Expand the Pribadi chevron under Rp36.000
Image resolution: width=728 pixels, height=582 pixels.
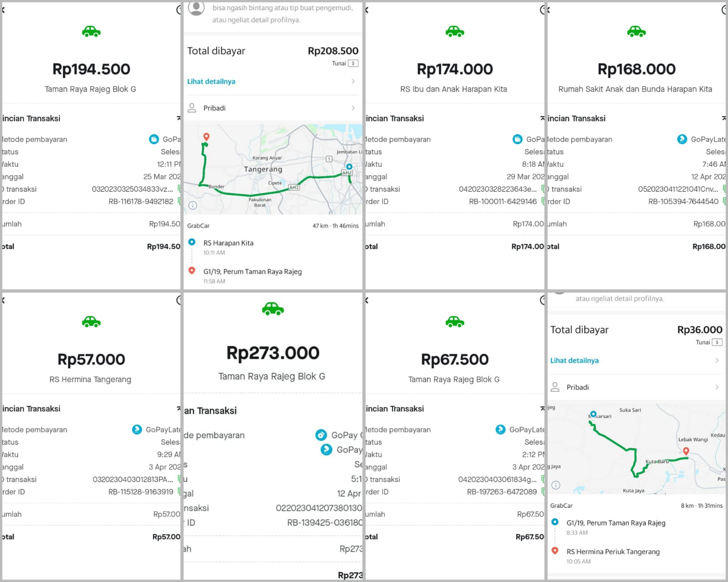click(x=717, y=387)
